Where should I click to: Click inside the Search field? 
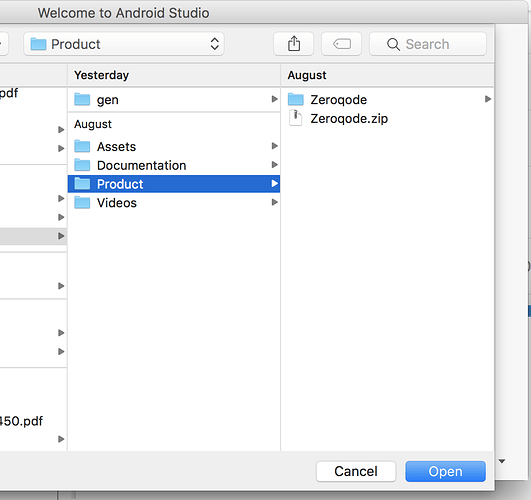[x=428, y=44]
